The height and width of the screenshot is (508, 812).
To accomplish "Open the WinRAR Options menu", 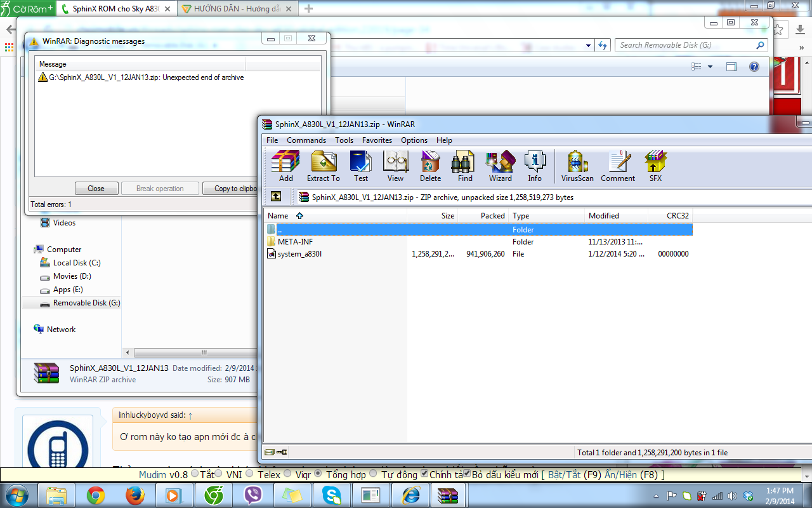I will click(414, 140).
